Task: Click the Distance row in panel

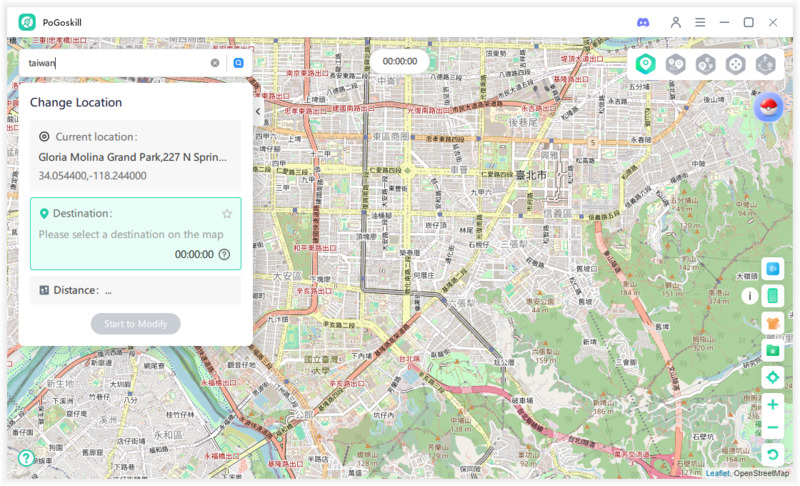Action: point(136,290)
